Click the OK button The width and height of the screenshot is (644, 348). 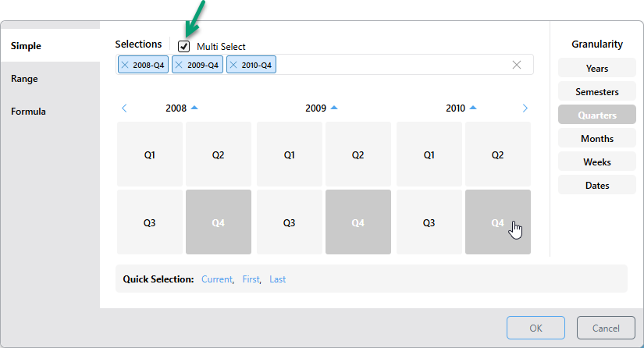pos(535,328)
